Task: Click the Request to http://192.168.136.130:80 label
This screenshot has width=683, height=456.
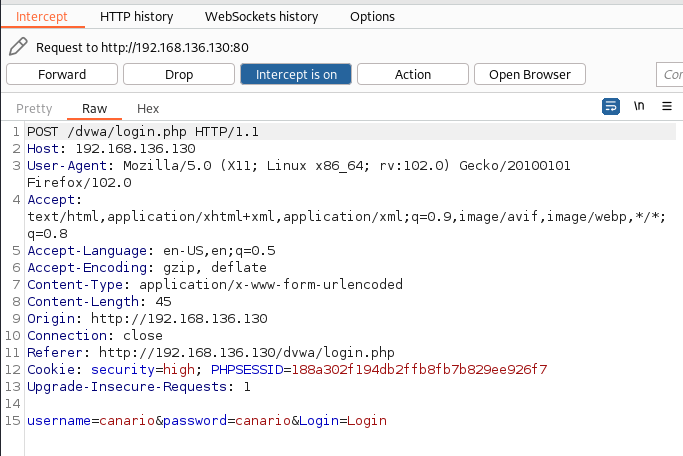Action: pyautogui.click(x=142, y=47)
